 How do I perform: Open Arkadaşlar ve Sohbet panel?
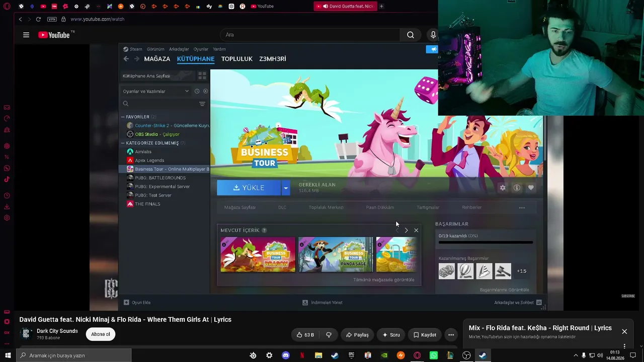(518, 303)
